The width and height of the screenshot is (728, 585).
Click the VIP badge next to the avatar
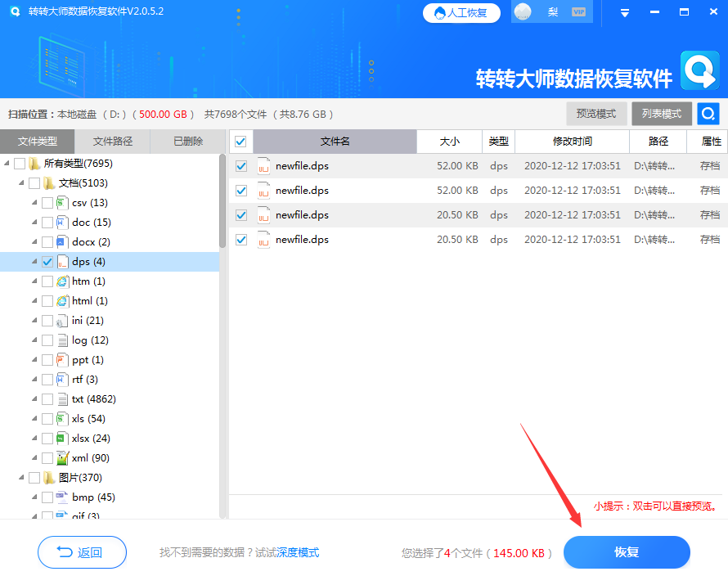pos(577,12)
